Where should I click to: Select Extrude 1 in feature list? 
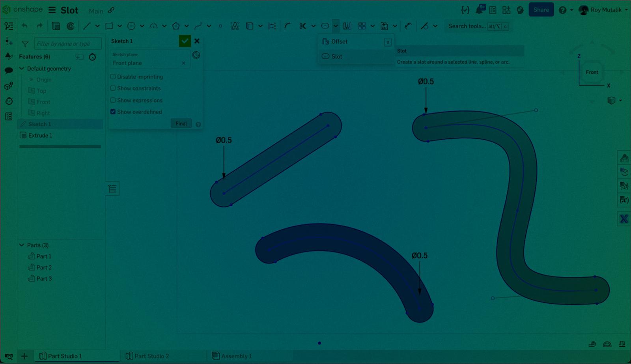[x=40, y=135]
